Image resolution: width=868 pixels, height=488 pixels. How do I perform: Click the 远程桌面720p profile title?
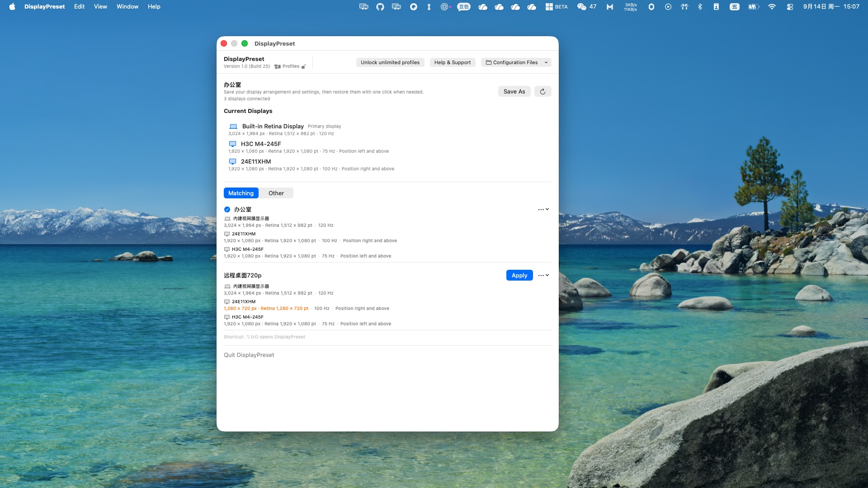[x=243, y=276]
